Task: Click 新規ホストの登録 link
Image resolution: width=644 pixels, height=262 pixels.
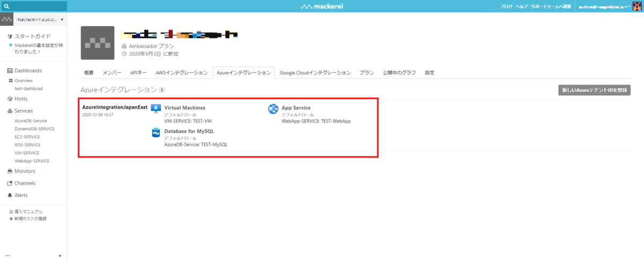Action: click(x=31, y=219)
